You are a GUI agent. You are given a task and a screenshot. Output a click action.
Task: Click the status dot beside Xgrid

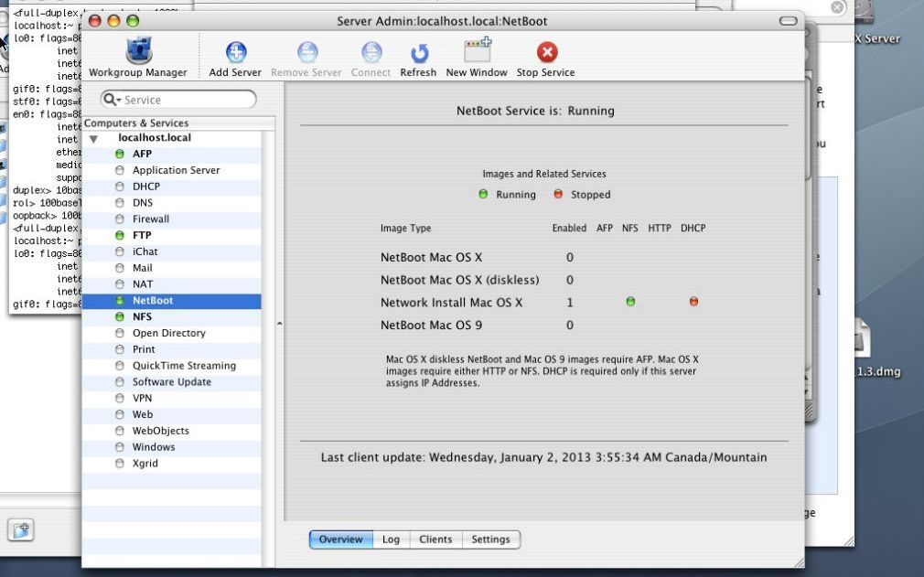click(120, 464)
